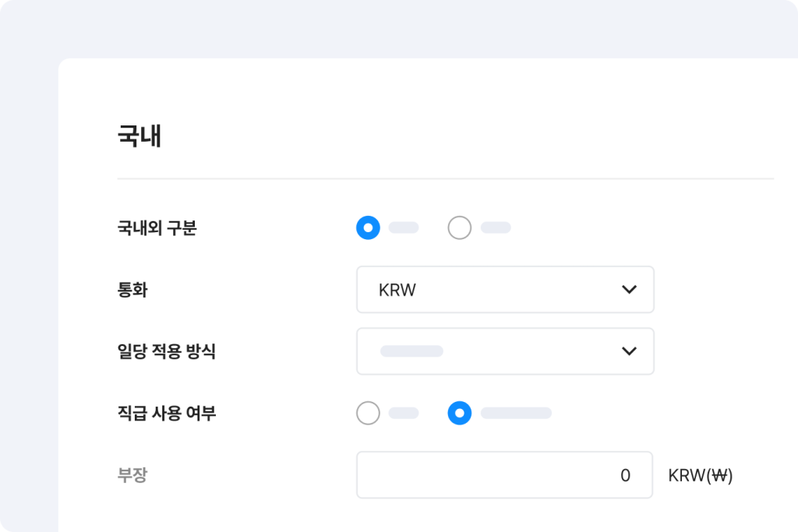798x532 pixels.
Task: Click the 국내 section heading
Action: (x=139, y=136)
